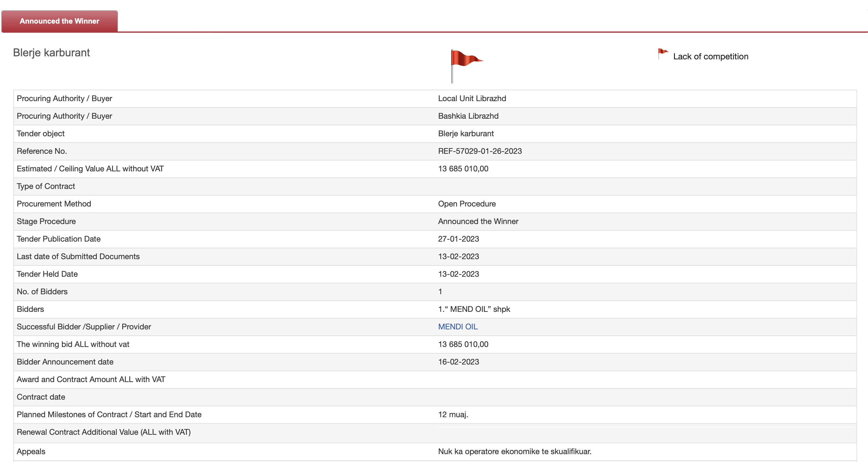
Task: Click the Stage Procedure label
Action: click(x=46, y=221)
